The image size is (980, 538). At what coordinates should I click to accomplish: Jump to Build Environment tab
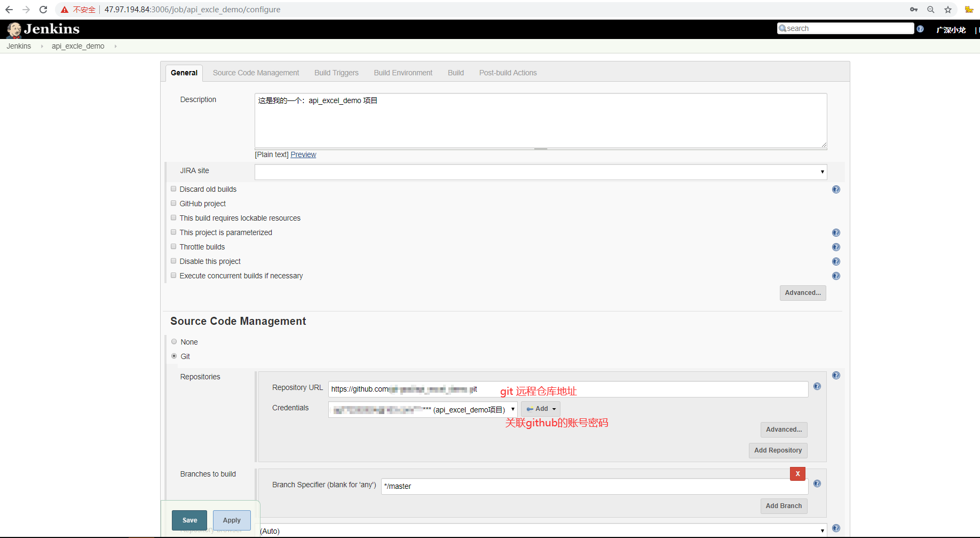(x=403, y=73)
